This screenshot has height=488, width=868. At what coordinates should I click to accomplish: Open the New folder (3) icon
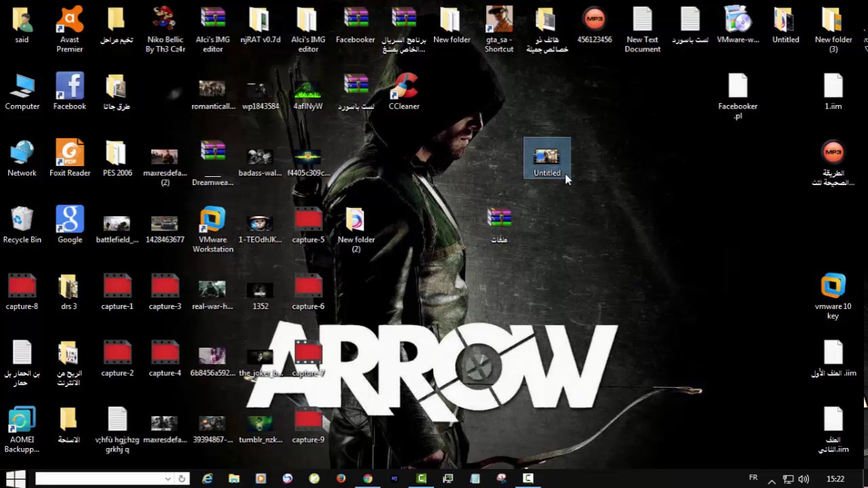[x=833, y=30]
